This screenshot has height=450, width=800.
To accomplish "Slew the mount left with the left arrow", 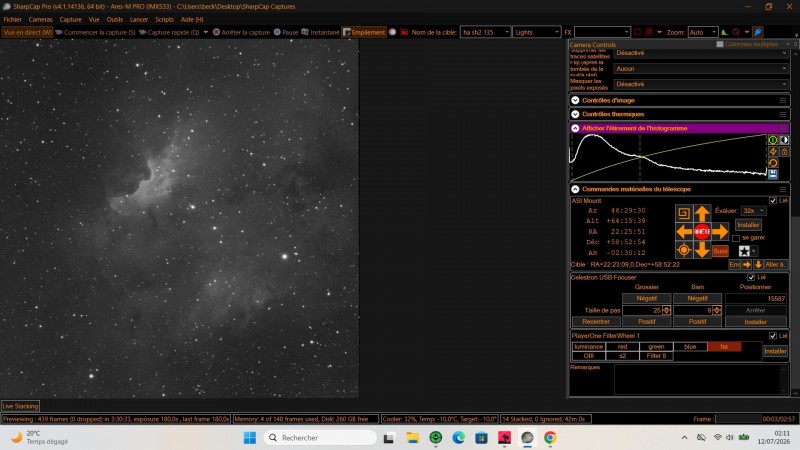I will point(684,232).
